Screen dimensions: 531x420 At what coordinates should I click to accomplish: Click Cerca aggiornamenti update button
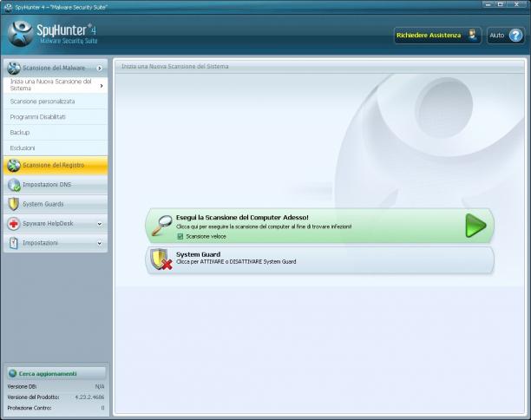[56, 374]
